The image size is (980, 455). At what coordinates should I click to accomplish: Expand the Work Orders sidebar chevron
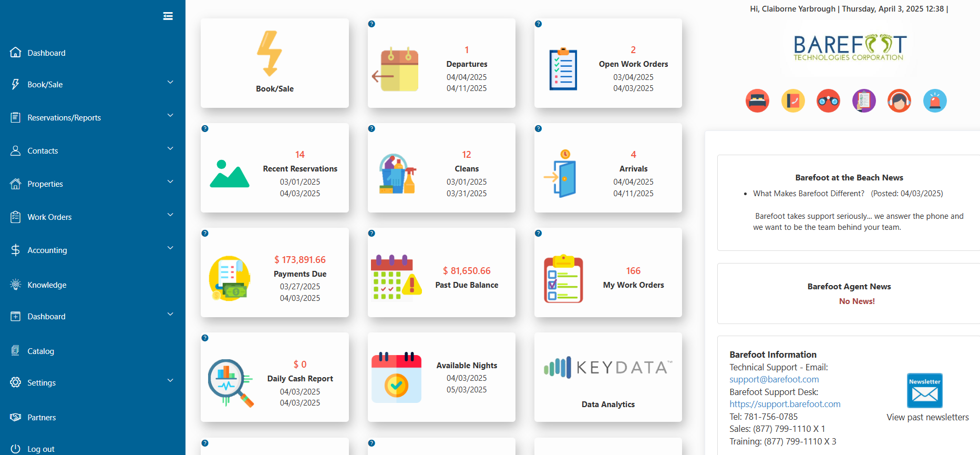[170, 215]
